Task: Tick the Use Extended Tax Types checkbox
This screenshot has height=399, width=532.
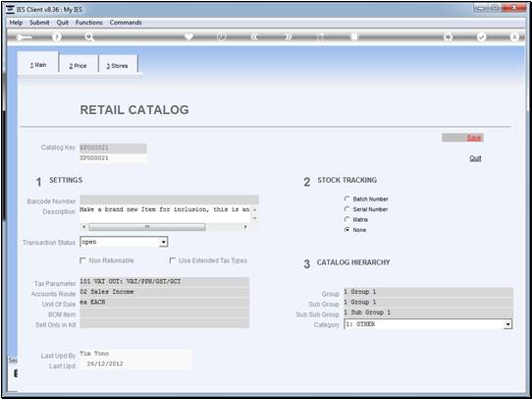Action: 173,260
